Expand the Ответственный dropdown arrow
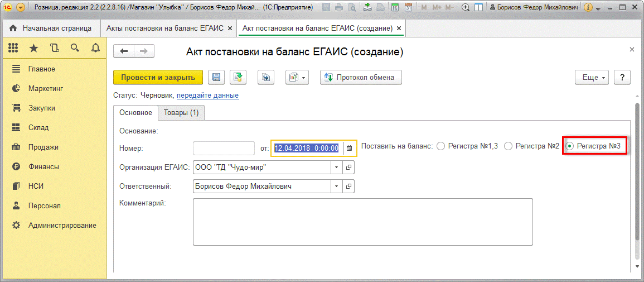The height and width of the screenshot is (282, 644). point(336,186)
